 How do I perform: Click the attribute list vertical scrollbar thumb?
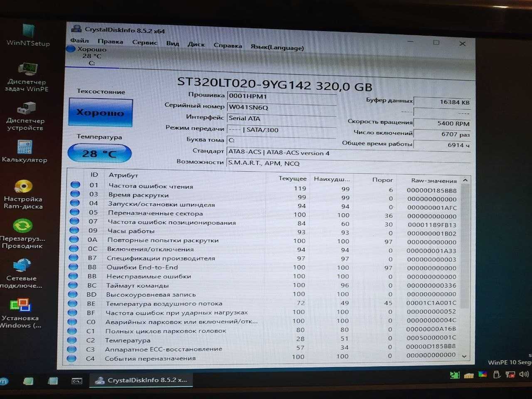click(464, 245)
